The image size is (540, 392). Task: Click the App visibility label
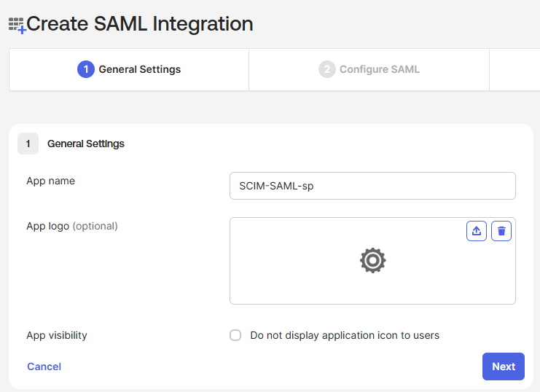[57, 335]
